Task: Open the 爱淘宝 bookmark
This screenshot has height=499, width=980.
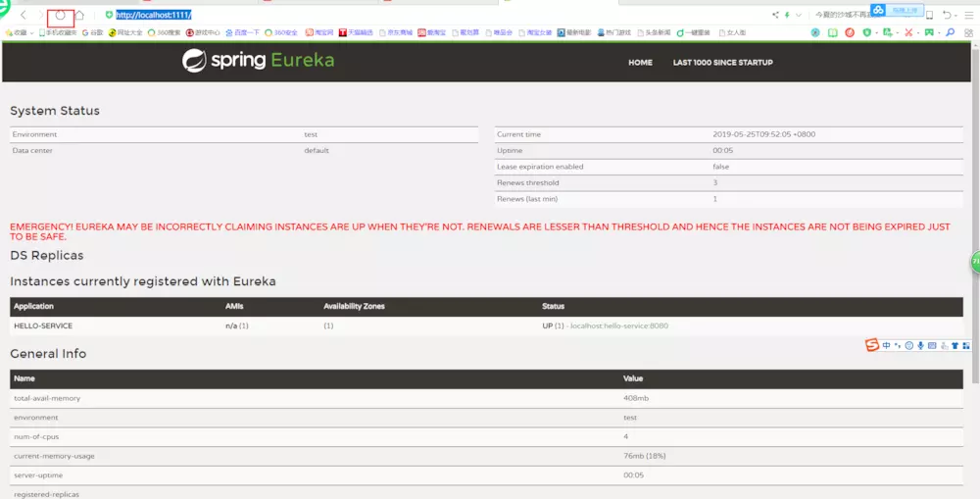Action: point(432,32)
